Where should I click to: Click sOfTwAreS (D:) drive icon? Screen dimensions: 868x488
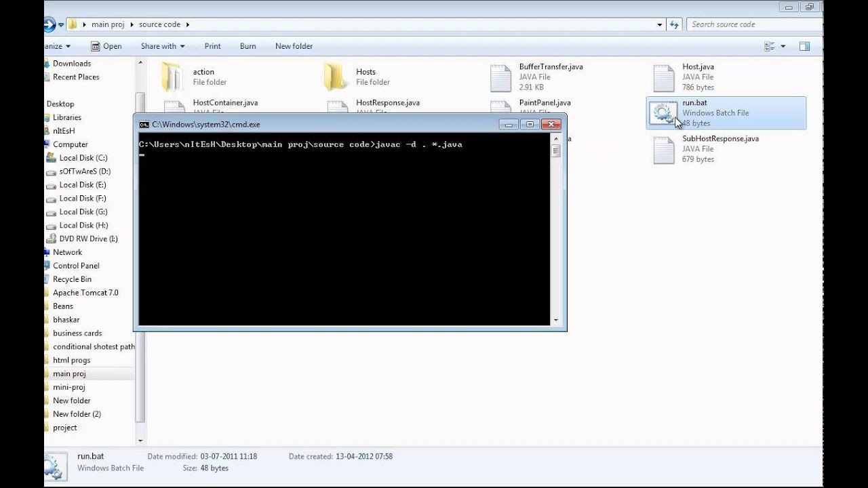51,171
